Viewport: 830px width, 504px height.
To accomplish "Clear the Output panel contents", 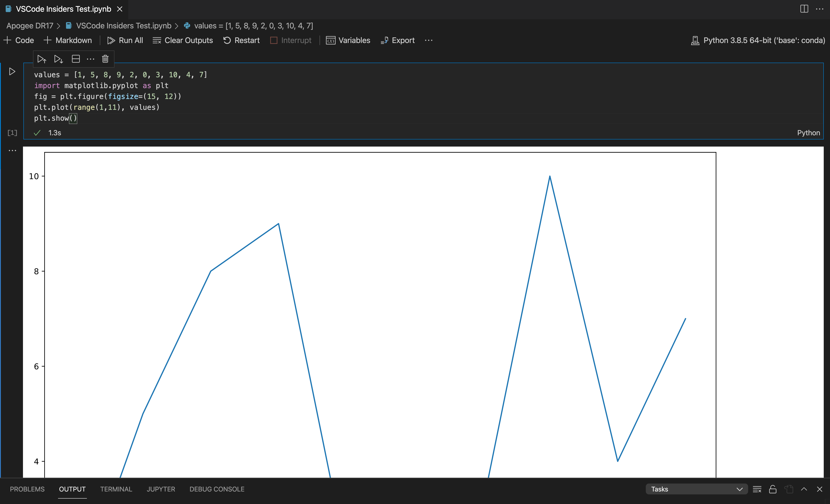I will click(757, 489).
